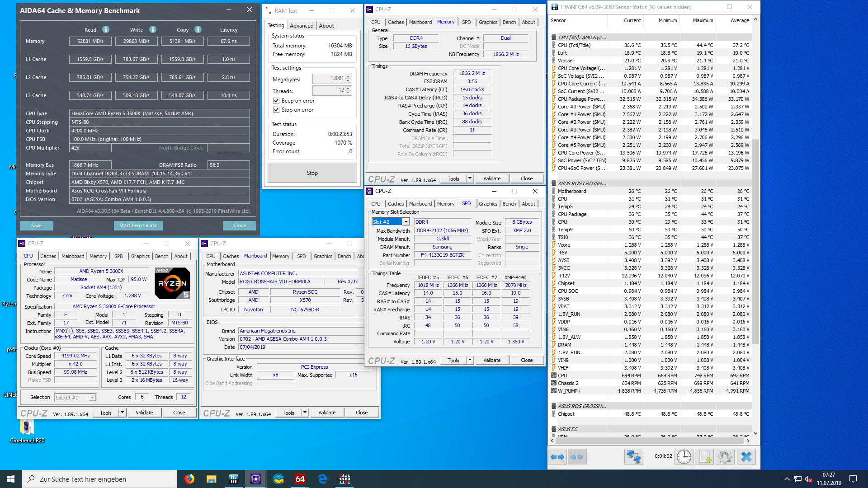Uncheck the Beep on error checkbox
Screen dimensions: 868x488
[x=276, y=101]
